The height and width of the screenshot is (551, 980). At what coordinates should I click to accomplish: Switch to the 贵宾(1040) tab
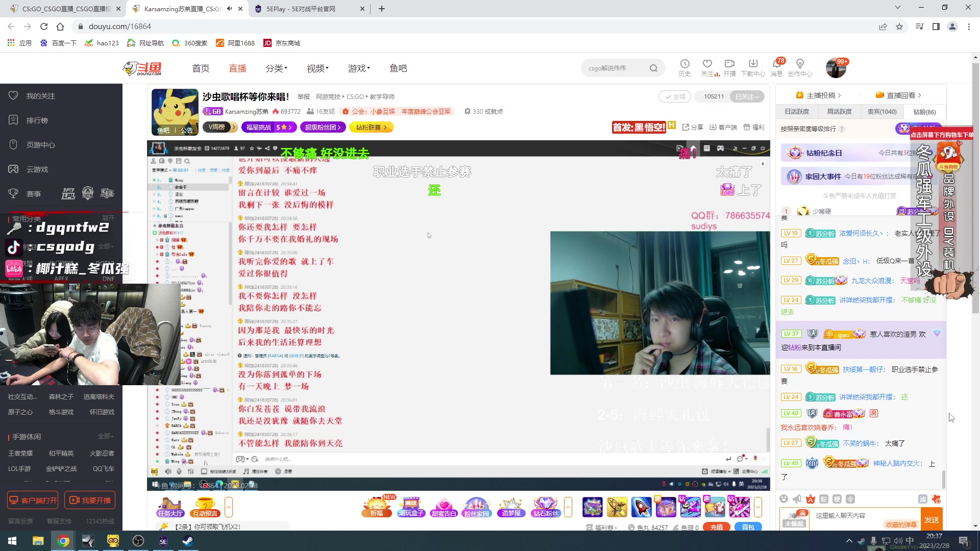point(882,112)
